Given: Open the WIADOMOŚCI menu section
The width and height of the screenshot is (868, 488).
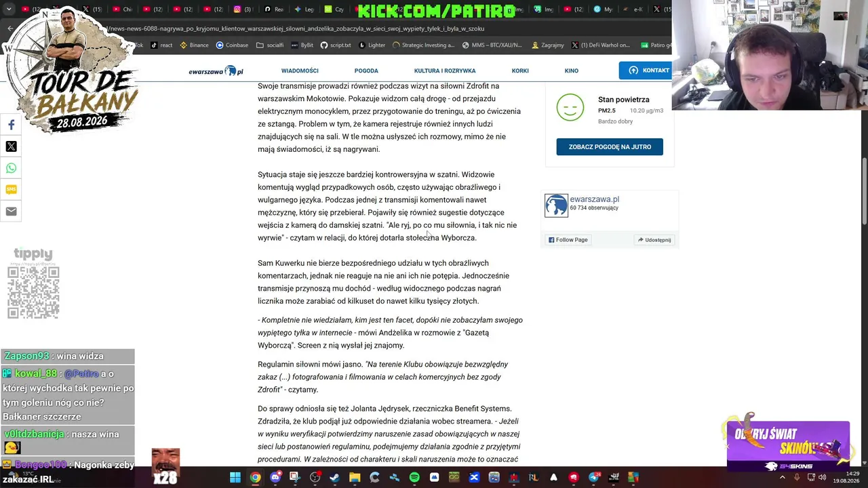Looking at the screenshot, I should coord(300,70).
